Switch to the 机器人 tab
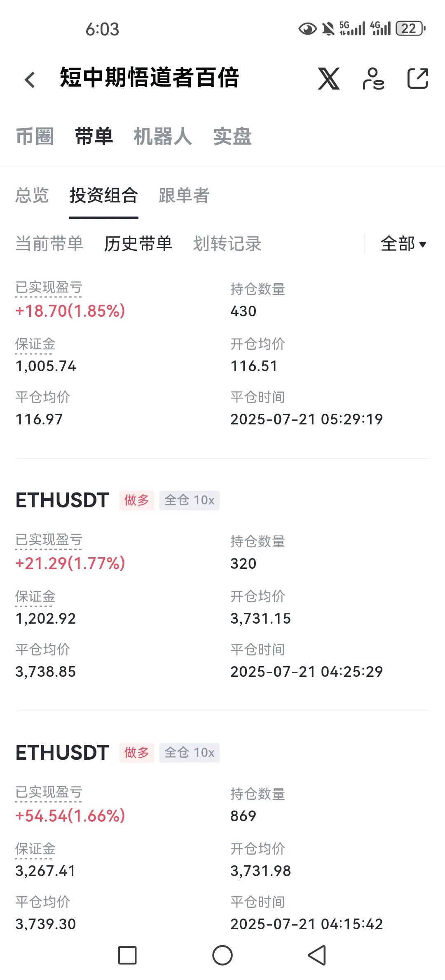The height and width of the screenshot is (980, 445). (x=163, y=137)
